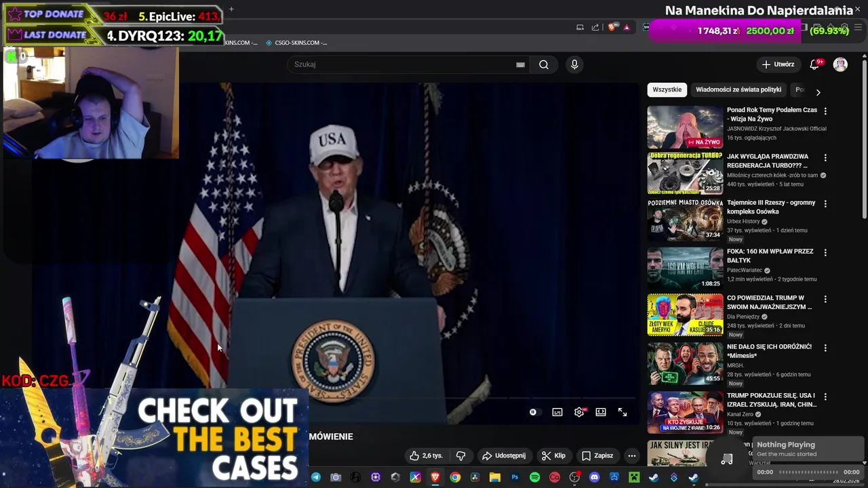Like the video with 2,6 tys. likes

426,455
